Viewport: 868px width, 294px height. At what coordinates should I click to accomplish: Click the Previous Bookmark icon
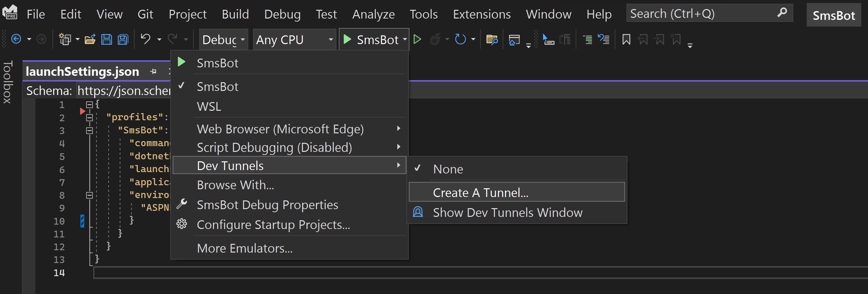pyautogui.click(x=643, y=39)
